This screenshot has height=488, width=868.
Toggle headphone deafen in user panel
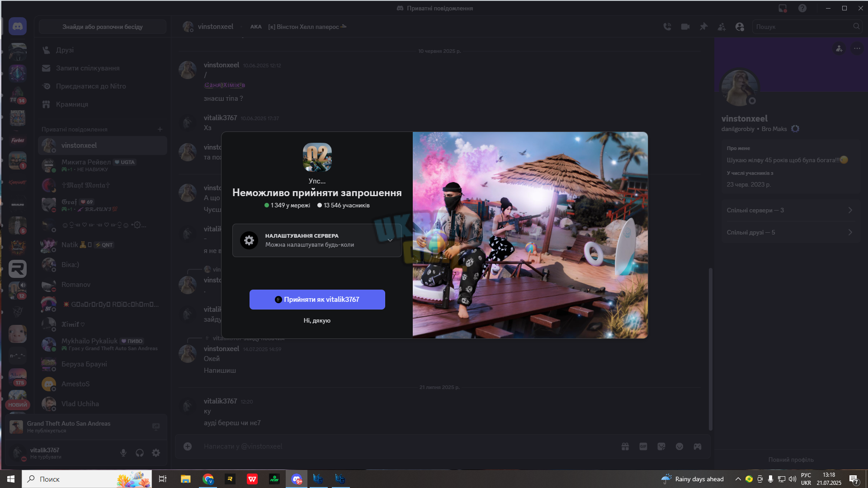[140, 453]
